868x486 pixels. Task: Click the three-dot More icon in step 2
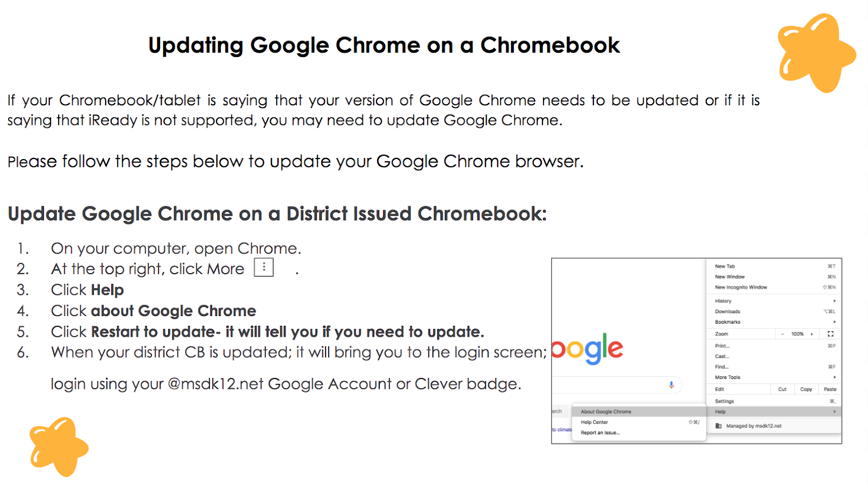click(264, 268)
